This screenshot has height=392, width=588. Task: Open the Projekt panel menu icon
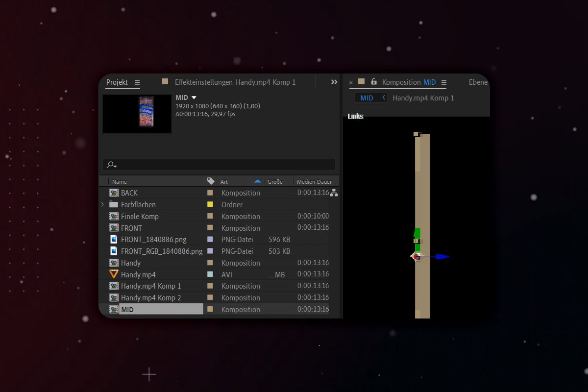[x=137, y=82]
